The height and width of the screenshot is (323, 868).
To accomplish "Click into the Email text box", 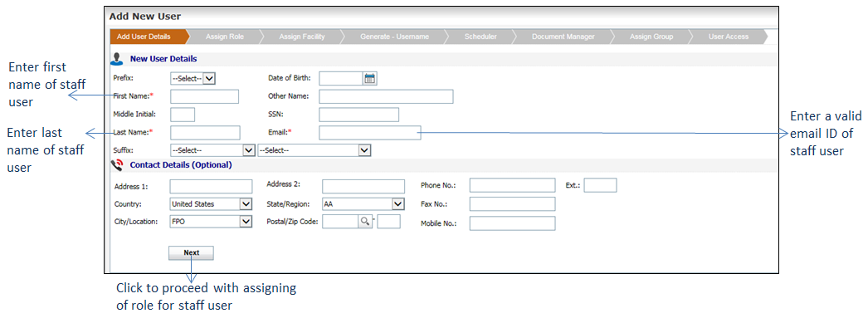I will (370, 133).
